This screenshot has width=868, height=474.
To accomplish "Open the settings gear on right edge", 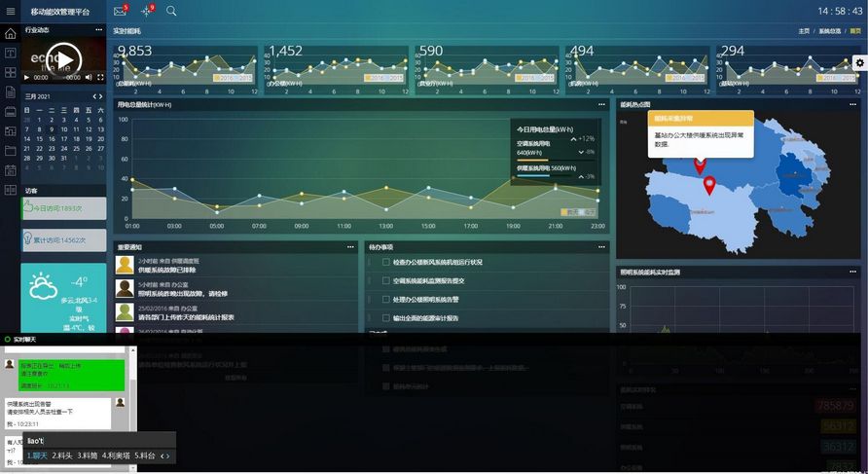I will tap(859, 63).
